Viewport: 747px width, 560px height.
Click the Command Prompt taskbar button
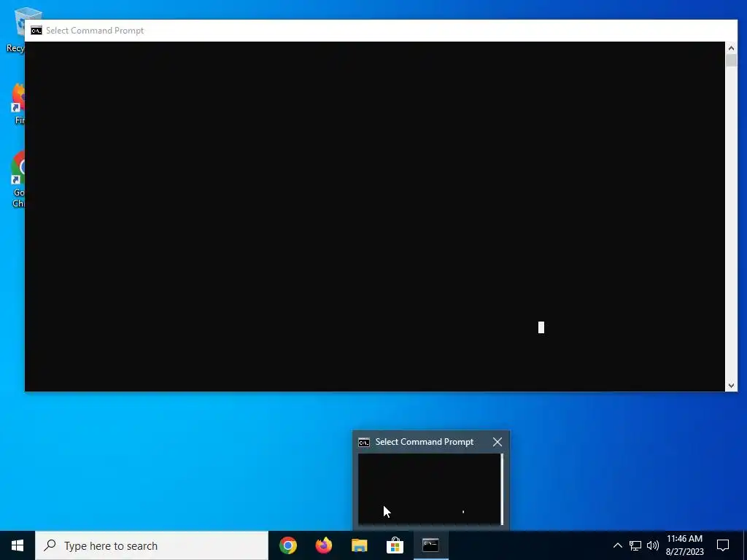tap(430, 545)
